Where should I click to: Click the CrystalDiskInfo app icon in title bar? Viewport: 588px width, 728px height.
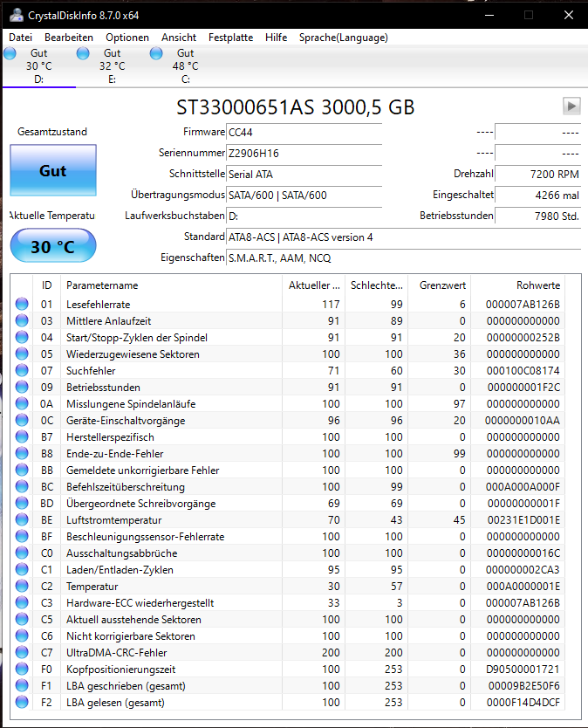coord(17,15)
